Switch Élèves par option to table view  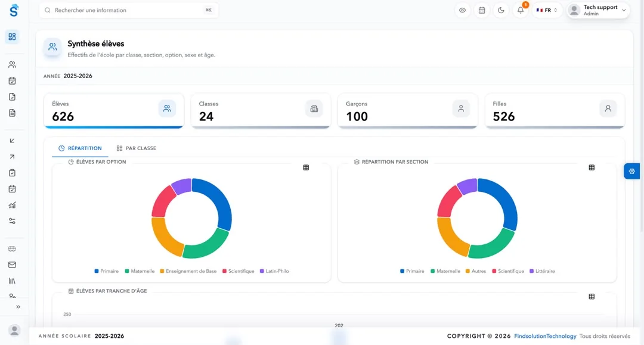tap(306, 167)
